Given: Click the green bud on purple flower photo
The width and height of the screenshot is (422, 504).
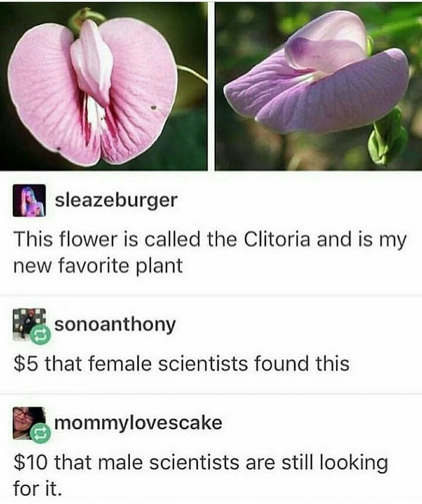Looking at the screenshot, I should click(x=387, y=138).
